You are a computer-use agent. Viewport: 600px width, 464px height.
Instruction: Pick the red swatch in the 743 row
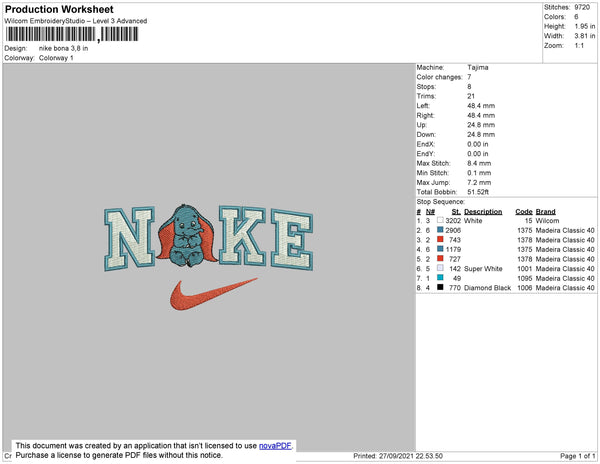[x=440, y=239]
